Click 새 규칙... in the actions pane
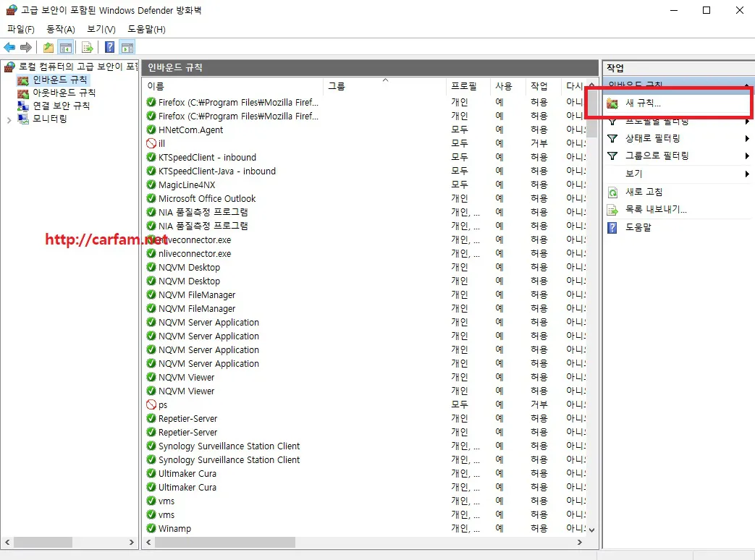This screenshot has height=560, width=755. tap(643, 103)
